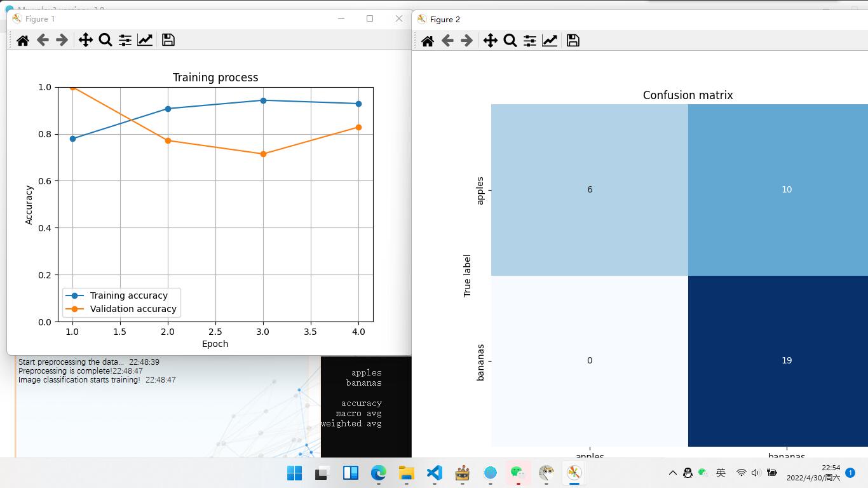Open Configure subplots in Figure 2
This screenshot has height=488, width=868.
pos(530,41)
